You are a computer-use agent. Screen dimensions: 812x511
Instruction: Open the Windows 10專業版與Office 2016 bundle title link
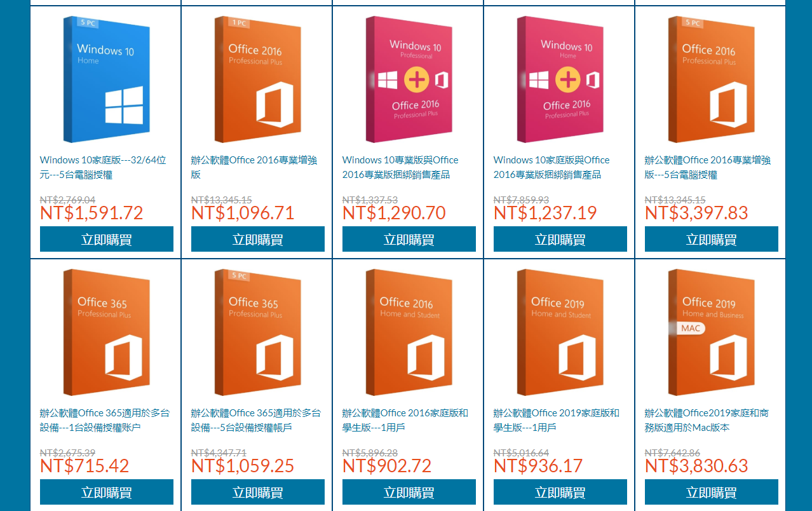400,167
